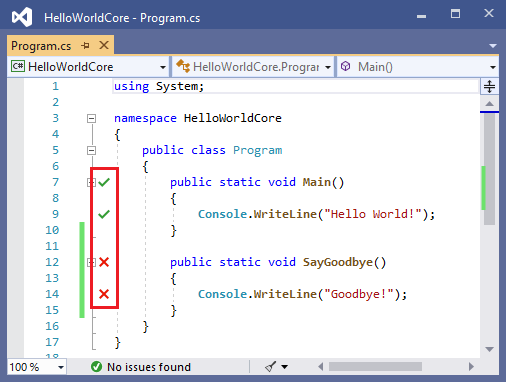The height and width of the screenshot is (382, 506).
Task: Click the red X on line 12
Action: click(x=104, y=262)
